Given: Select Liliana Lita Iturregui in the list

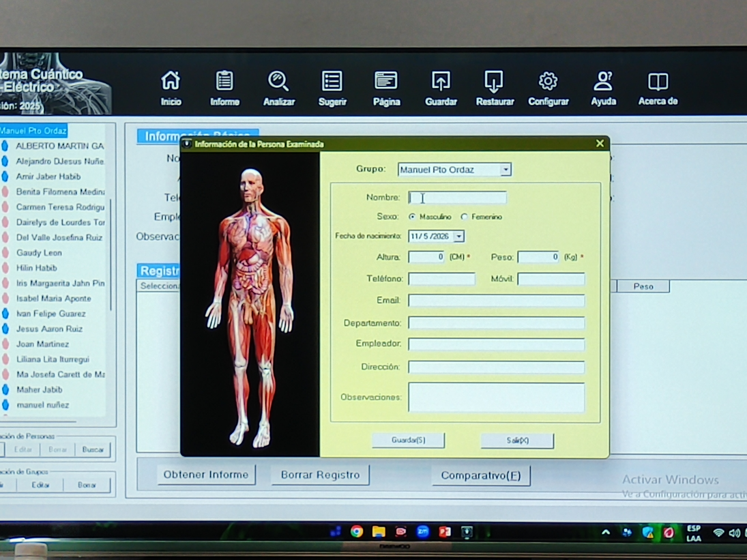Looking at the screenshot, I should click(53, 359).
